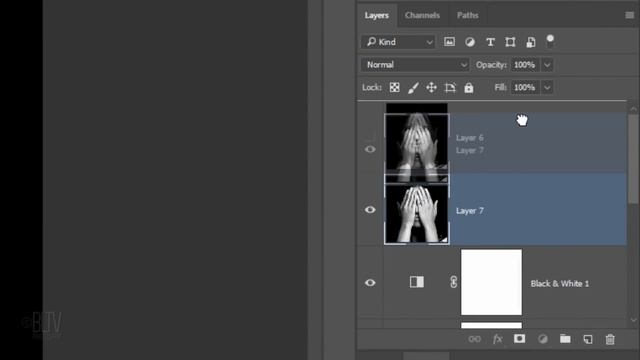The width and height of the screenshot is (640, 360).
Task: Hide the Layer 7 layer
Action: tap(370, 210)
